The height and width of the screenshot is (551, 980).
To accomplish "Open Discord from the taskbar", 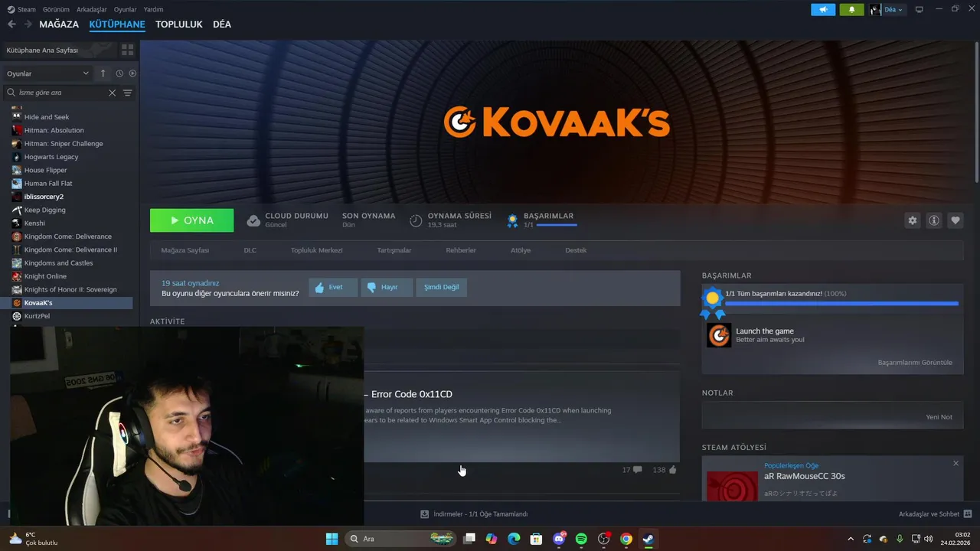I will pos(559,539).
